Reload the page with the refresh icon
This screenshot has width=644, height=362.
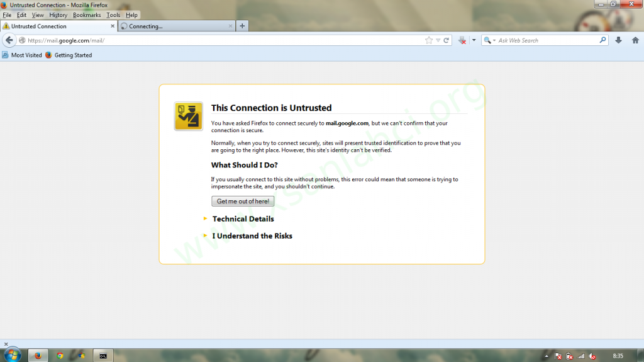(x=446, y=40)
